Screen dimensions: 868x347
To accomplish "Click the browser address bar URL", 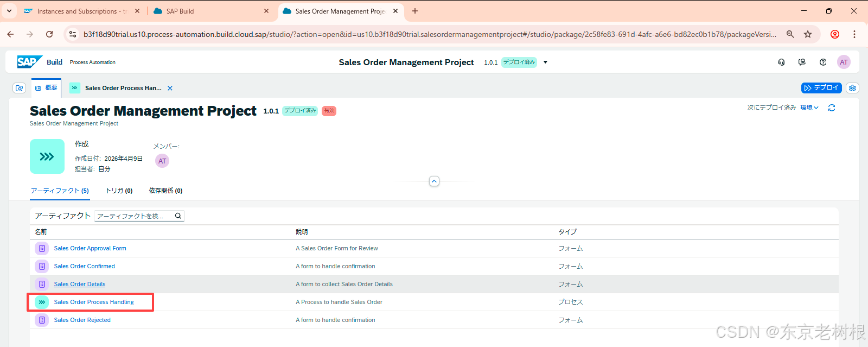I will tap(430, 34).
